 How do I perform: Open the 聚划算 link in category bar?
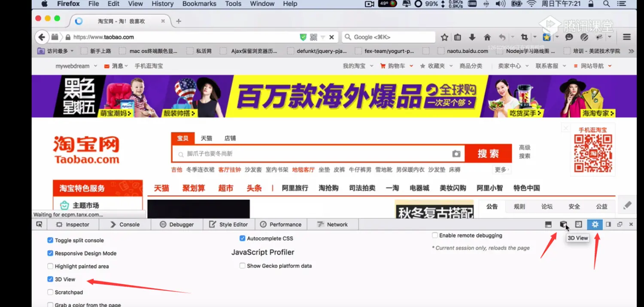click(x=194, y=188)
